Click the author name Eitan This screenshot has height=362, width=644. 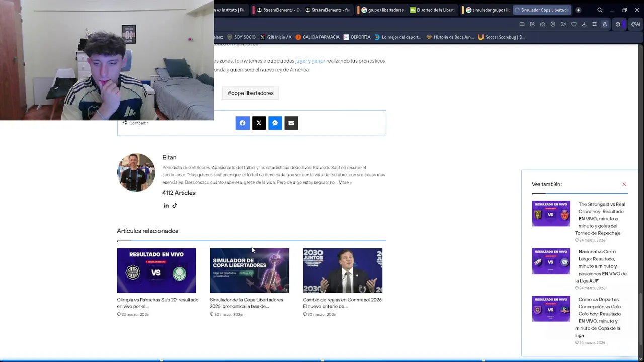pyautogui.click(x=169, y=157)
